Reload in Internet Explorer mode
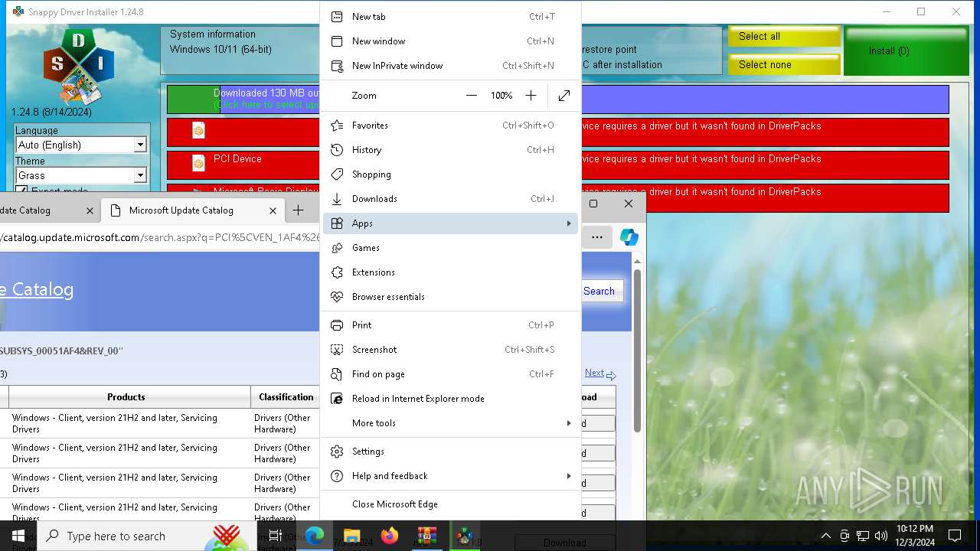980x551 pixels. (x=450, y=399)
